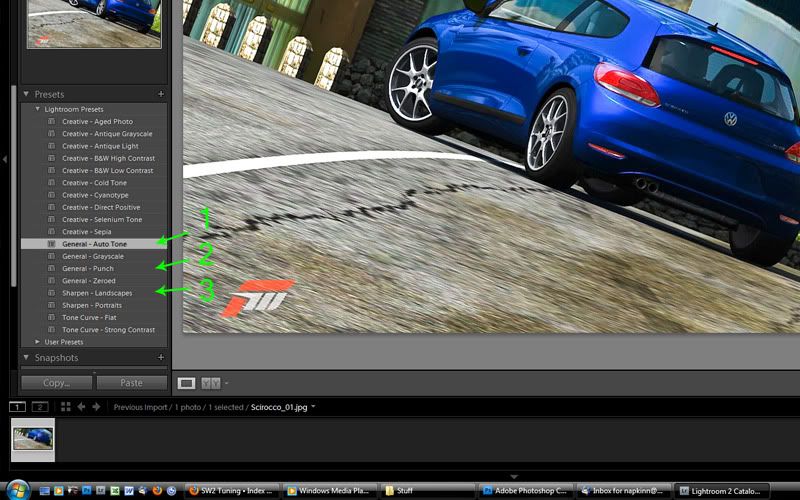Click the Copy... button
The height and width of the screenshot is (500, 800).
(x=57, y=383)
